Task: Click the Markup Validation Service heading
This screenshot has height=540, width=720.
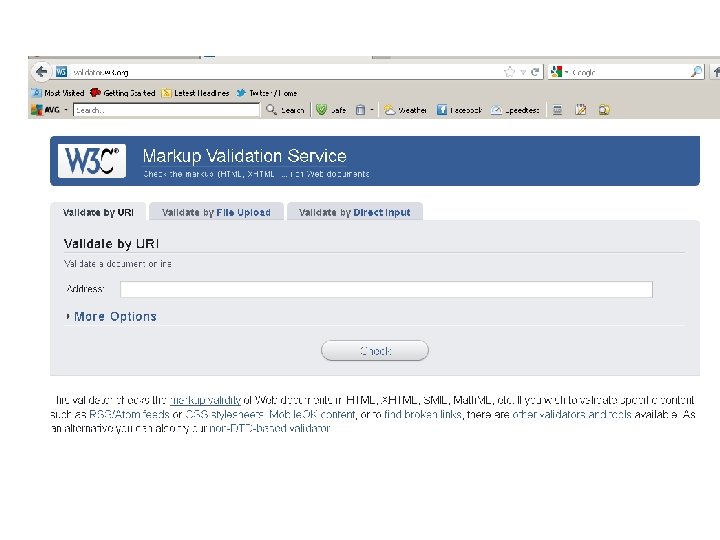Action: [x=245, y=156]
